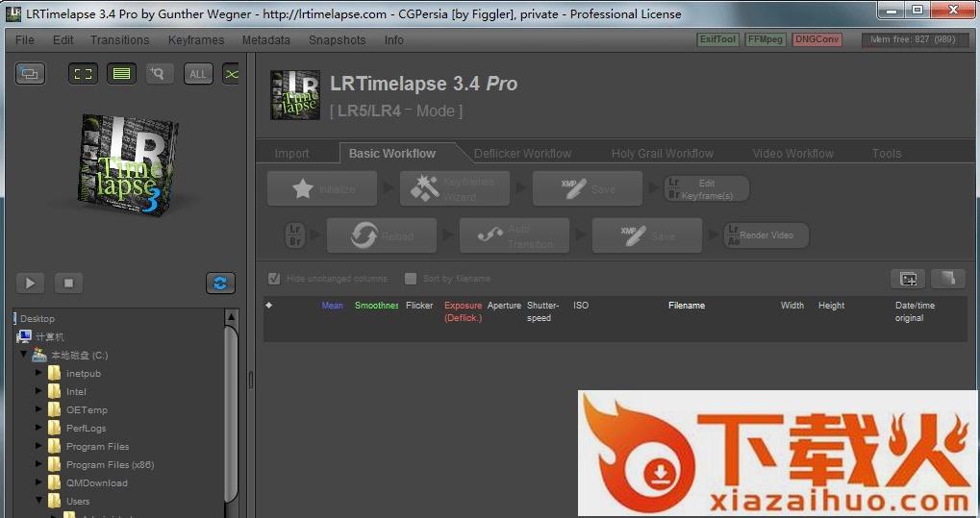Toggle the Hide unchanged columns checkbox
Image resolution: width=980 pixels, height=518 pixels.
pos(274,279)
